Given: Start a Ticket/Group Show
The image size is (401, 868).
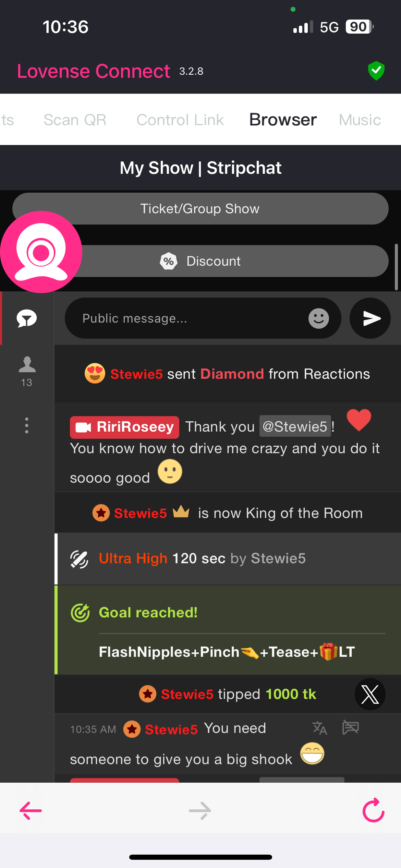Looking at the screenshot, I should (200, 208).
